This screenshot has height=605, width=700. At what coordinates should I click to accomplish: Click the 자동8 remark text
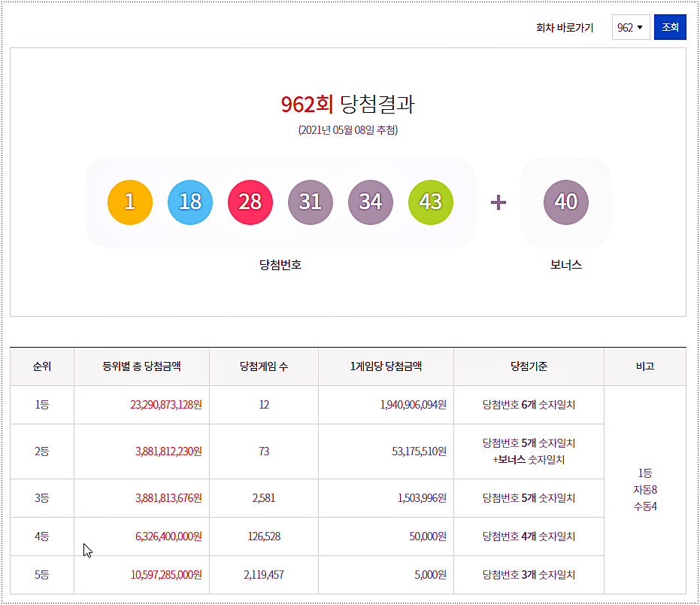pos(645,490)
